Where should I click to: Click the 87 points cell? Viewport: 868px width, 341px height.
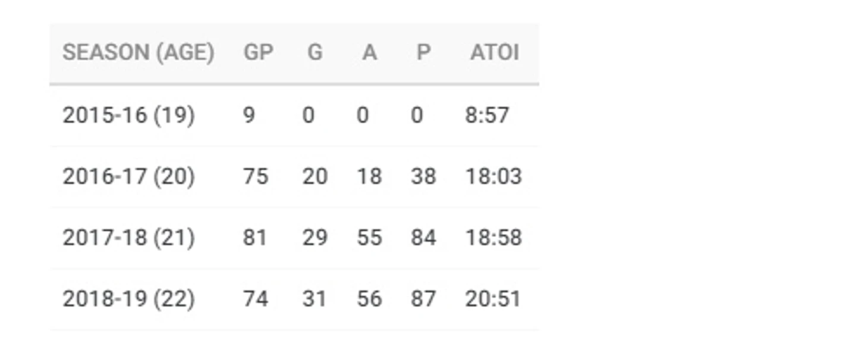[x=423, y=299]
